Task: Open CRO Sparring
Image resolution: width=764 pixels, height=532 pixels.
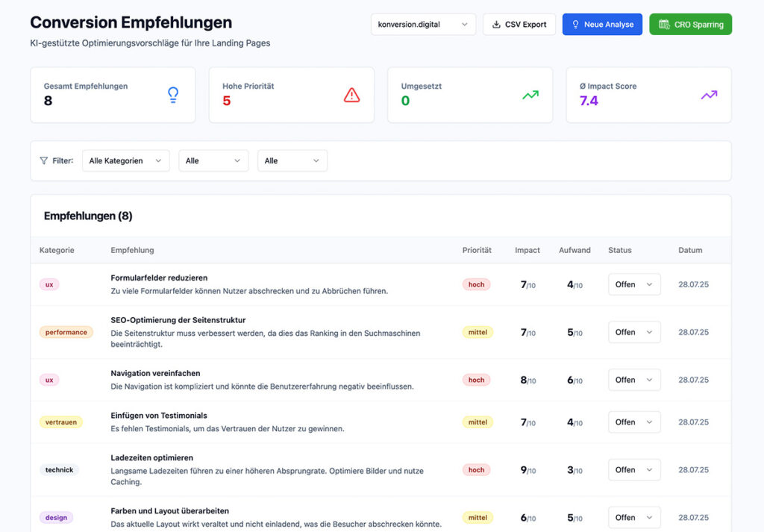Action: point(690,24)
